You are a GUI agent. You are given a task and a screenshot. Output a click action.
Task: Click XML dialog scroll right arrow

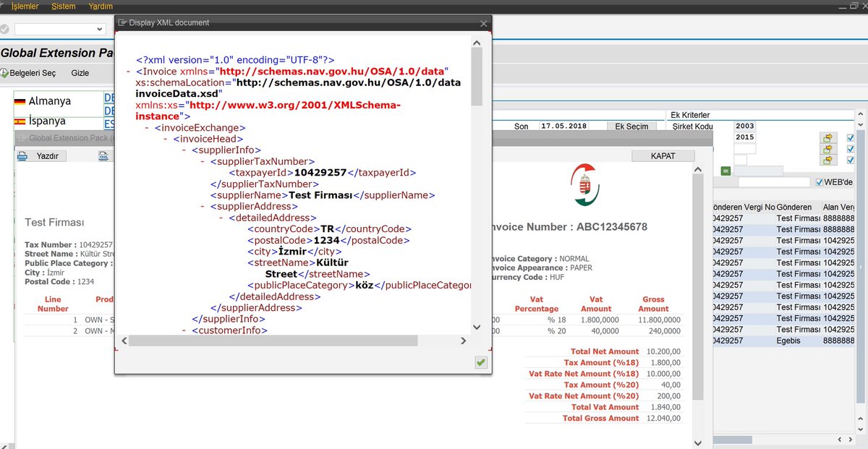coord(465,341)
